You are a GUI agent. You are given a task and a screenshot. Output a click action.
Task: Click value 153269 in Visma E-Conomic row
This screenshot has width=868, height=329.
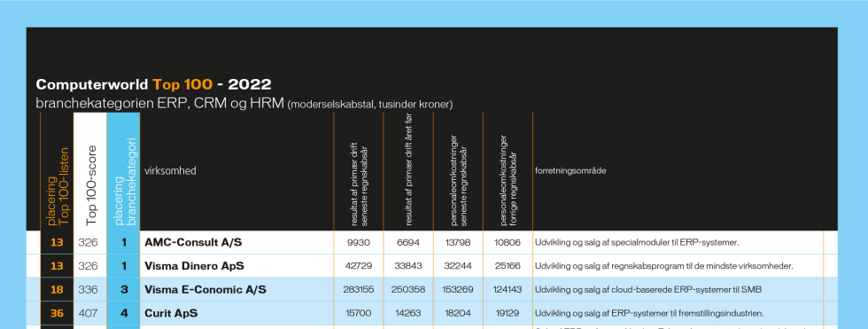[458, 289]
